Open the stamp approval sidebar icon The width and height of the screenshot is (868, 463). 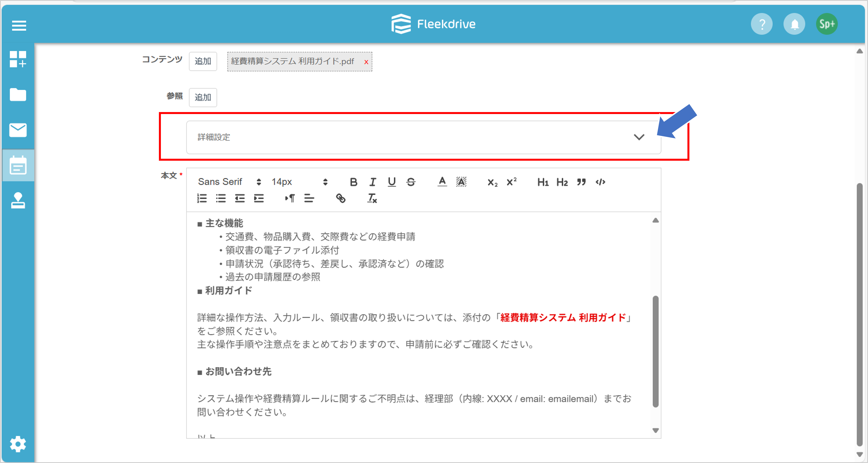click(18, 200)
